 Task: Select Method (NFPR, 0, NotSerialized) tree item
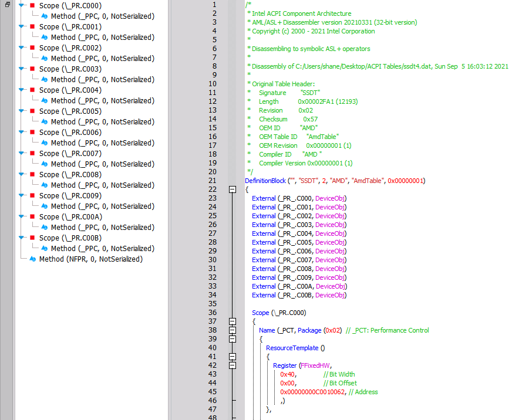pyautogui.click(x=90, y=259)
